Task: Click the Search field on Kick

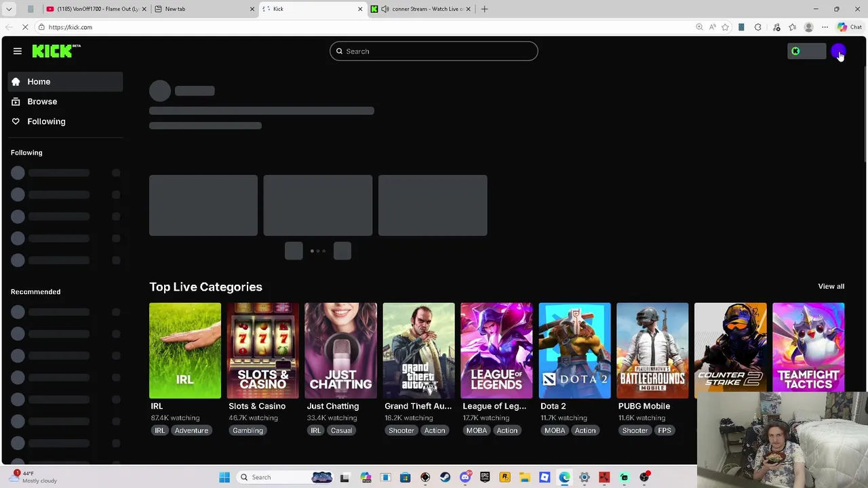Action: [x=434, y=51]
